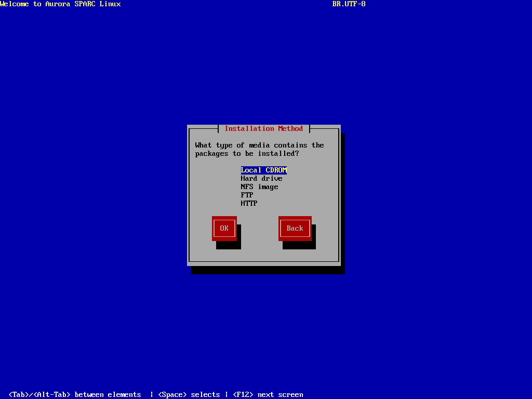Click the '<Space> selects' hint text
Viewport: 532px width, 399px height.
189,395
